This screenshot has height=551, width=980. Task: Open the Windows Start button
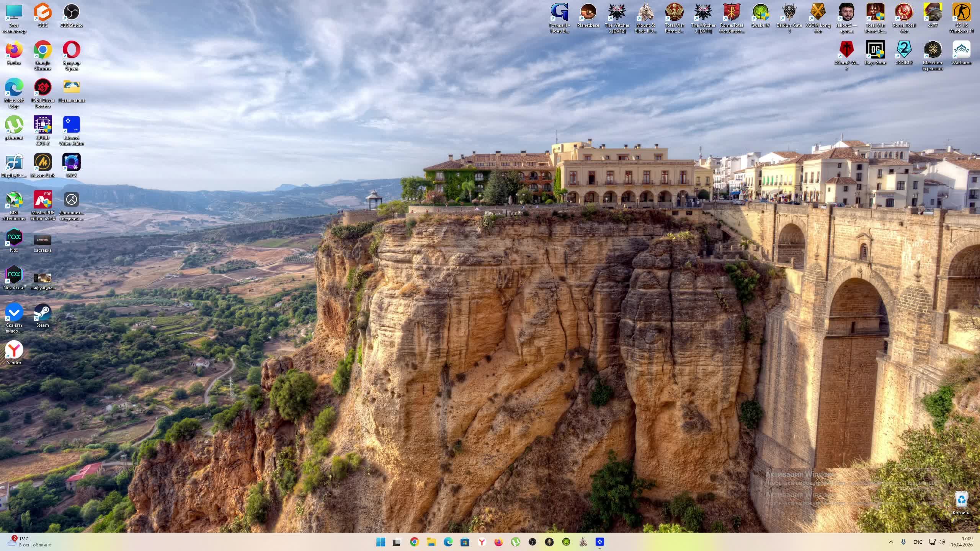click(381, 542)
